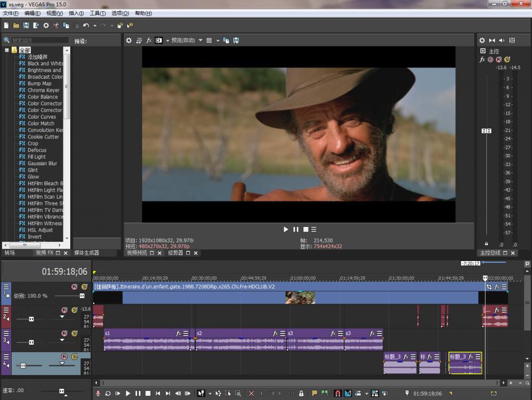Solo audio track 3
The width and height of the screenshot is (532, 400).
(x=74, y=333)
